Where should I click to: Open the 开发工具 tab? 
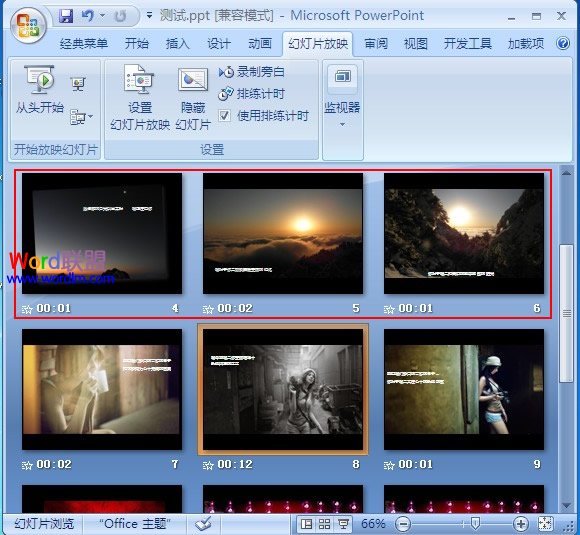point(468,44)
